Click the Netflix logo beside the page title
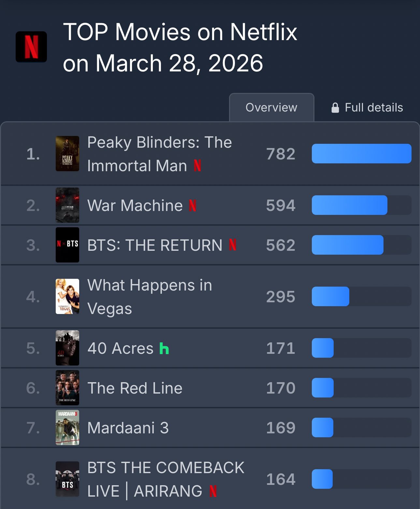 pyautogui.click(x=31, y=47)
